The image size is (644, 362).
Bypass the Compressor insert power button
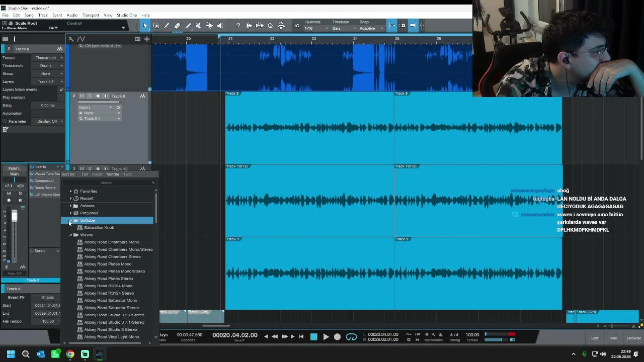[32, 181]
